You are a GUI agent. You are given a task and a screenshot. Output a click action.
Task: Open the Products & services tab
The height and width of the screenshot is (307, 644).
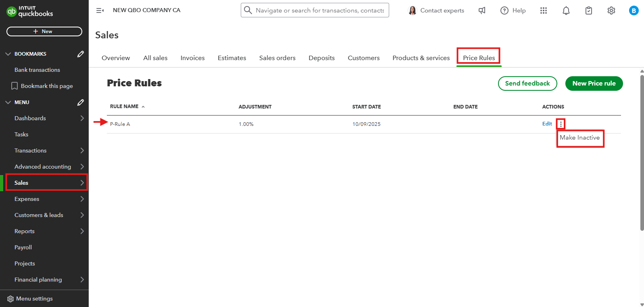pos(421,58)
